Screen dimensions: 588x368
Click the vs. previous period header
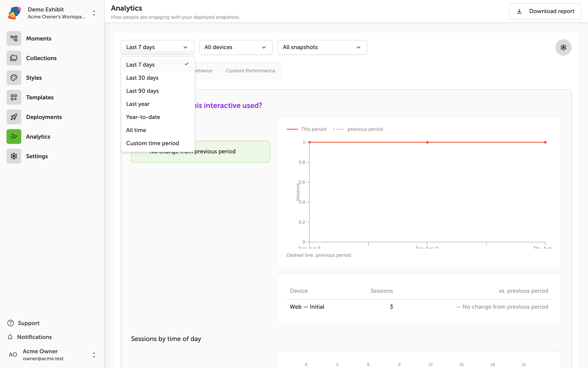pyautogui.click(x=523, y=291)
